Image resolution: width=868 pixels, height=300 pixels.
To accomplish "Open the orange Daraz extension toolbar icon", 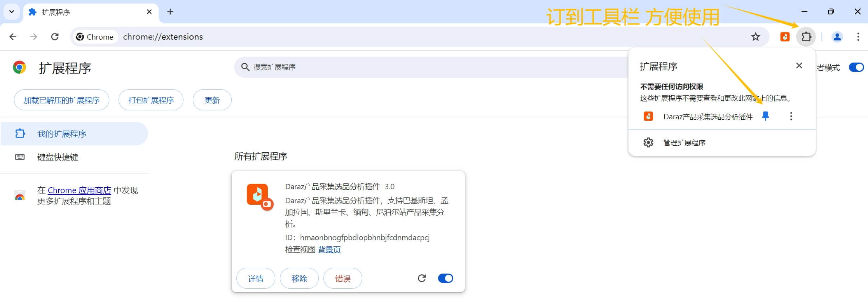I will click(785, 37).
